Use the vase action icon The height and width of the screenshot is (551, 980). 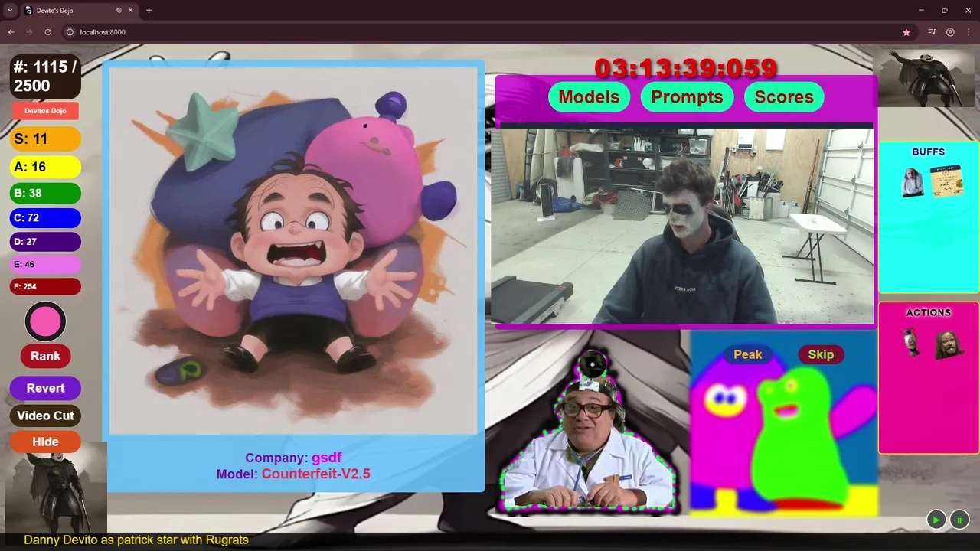pos(911,343)
